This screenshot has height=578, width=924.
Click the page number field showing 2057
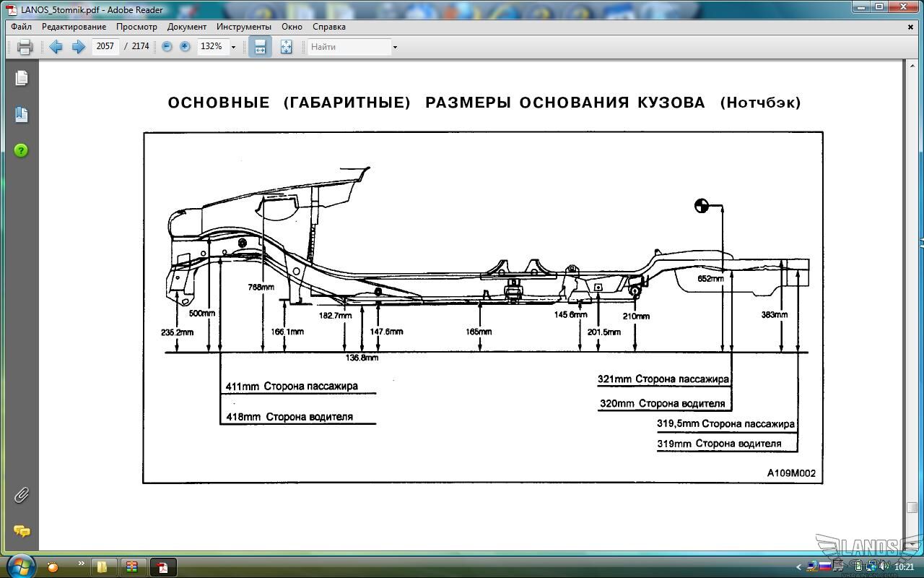point(105,46)
